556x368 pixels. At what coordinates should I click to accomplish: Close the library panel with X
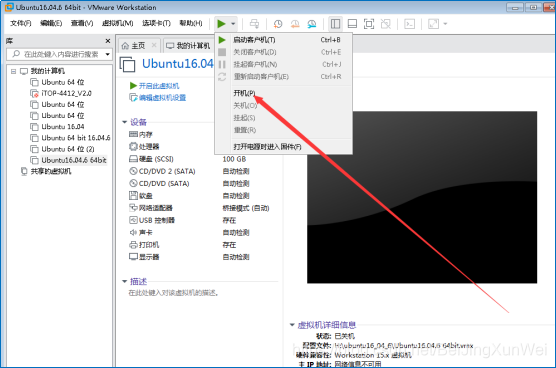click(x=108, y=41)
